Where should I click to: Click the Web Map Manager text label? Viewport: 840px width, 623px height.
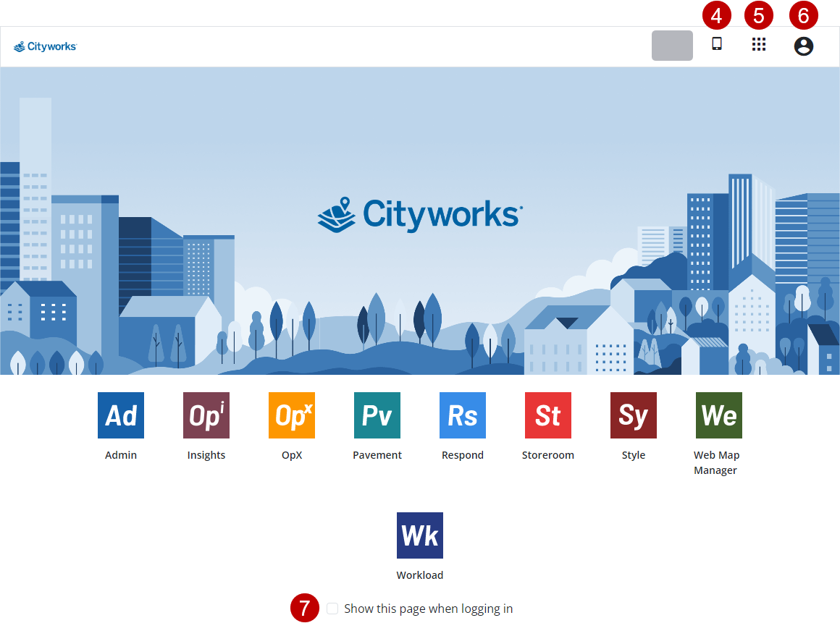tap(716, 462)
